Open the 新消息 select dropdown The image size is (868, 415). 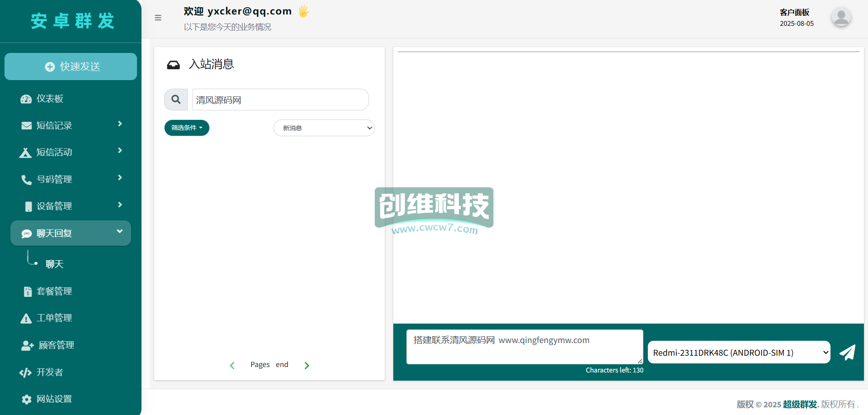(324, 128)
